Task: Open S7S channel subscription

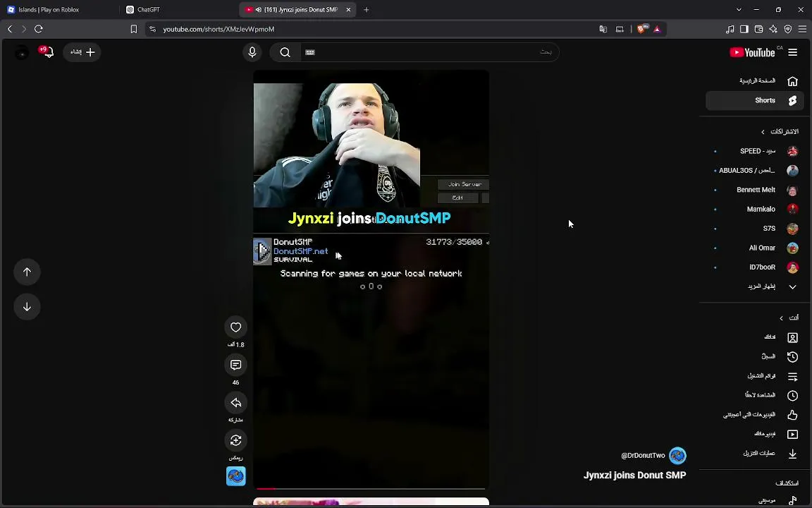Action: point(755,229)
